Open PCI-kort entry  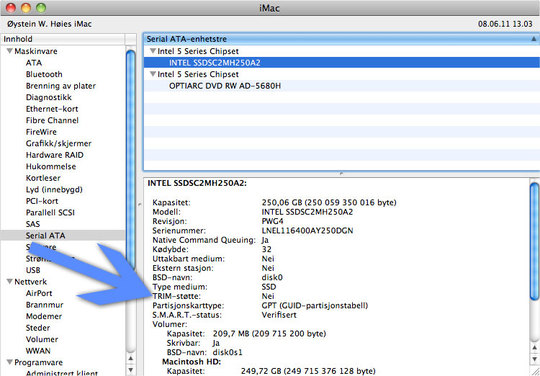[x=42, y=201]
